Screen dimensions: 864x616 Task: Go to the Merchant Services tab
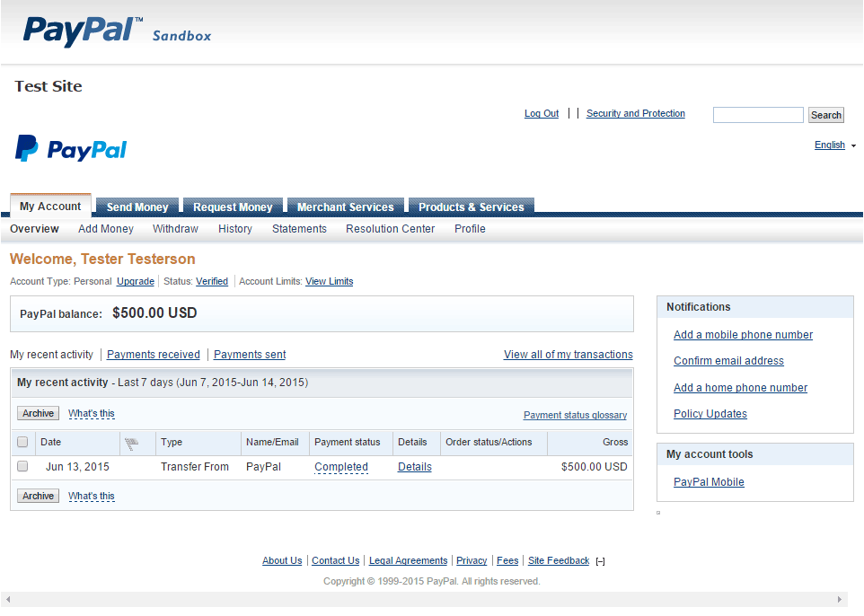pyautogui.click(x=346, y=207)
